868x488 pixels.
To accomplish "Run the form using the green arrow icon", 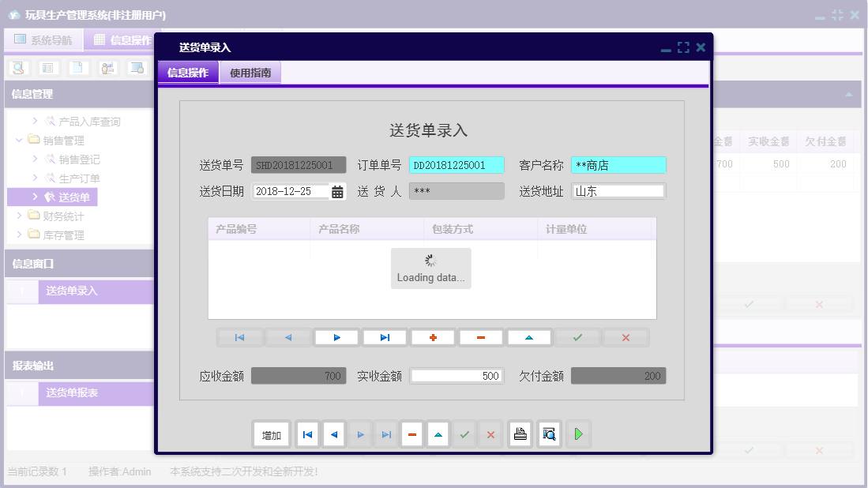I will coord(578,434).
